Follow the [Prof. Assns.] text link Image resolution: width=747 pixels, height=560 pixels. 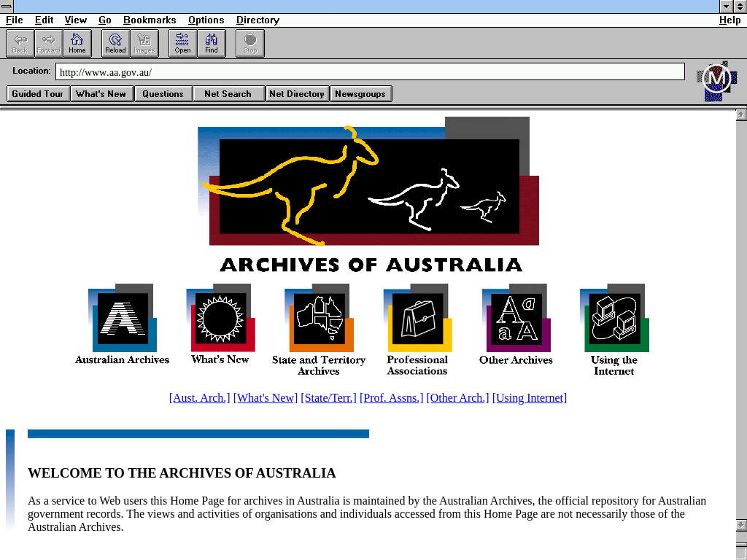click(x=391, y=398)
